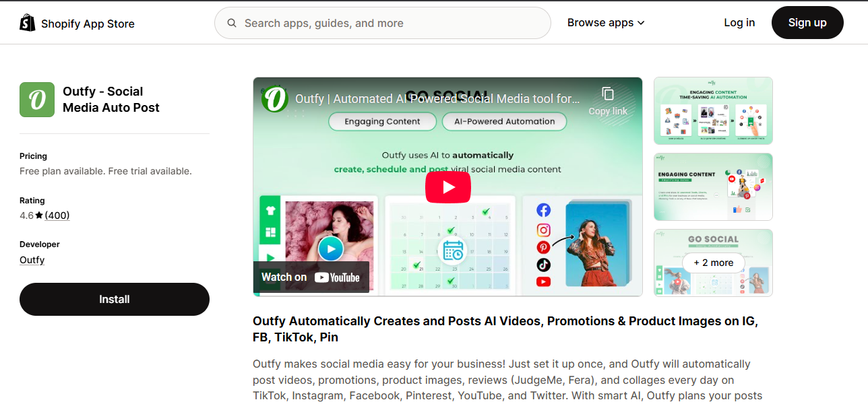Click the Outfy channel avatar in video
868x404 pixels.
(276, 99)
